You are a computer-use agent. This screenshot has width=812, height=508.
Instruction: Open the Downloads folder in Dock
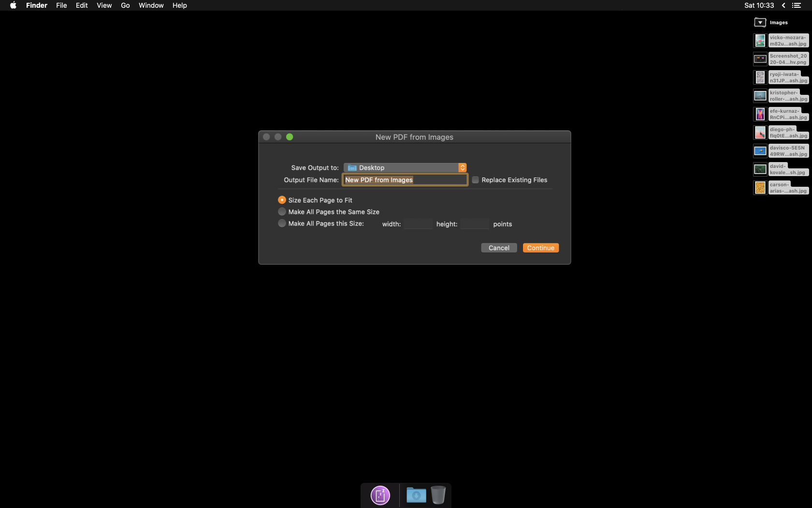pos(416,495)
